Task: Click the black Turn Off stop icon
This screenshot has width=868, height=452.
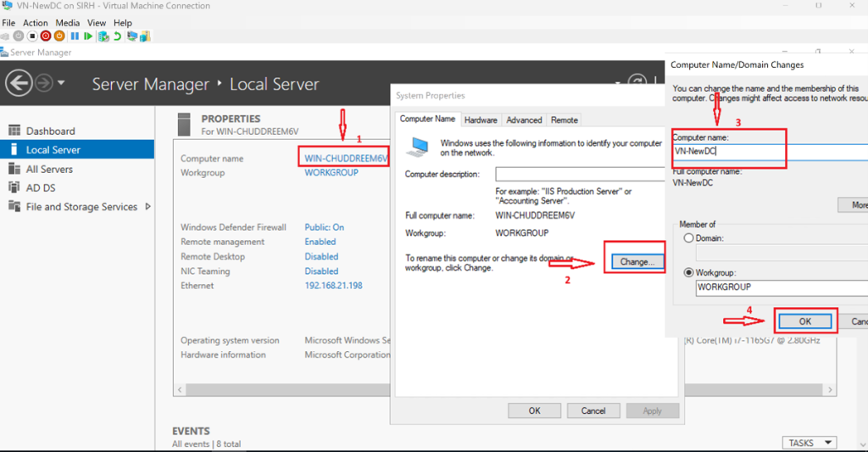Action: (x=32, y=36)
